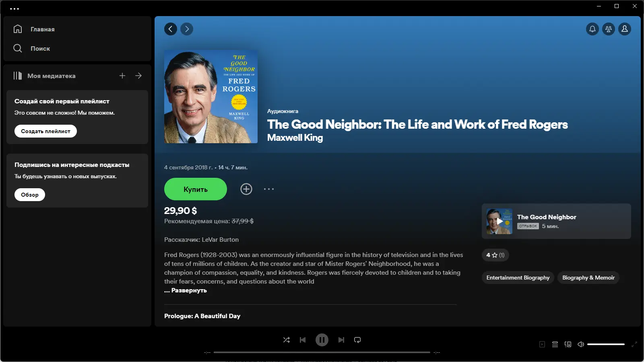This screenshot has height=362, width=644.
Task: Click the home icon in sidebar
Action: pyautogui.click(x=18, y=29)
